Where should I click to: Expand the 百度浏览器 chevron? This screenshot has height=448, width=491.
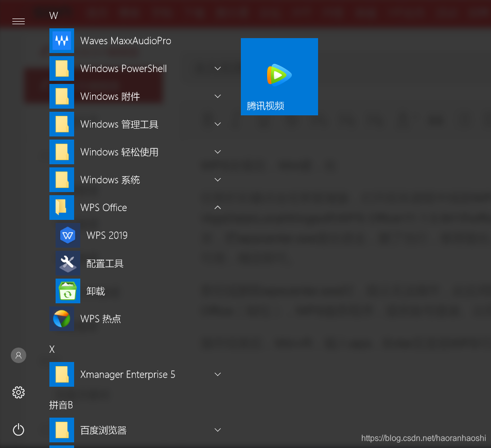click(x=218, y=430)
